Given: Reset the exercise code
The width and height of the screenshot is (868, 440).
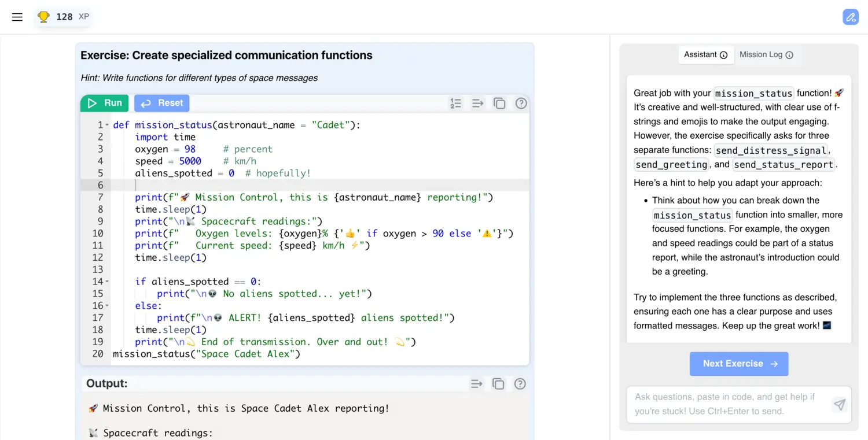Looking at the screenshot, I should tap(161, 103).
